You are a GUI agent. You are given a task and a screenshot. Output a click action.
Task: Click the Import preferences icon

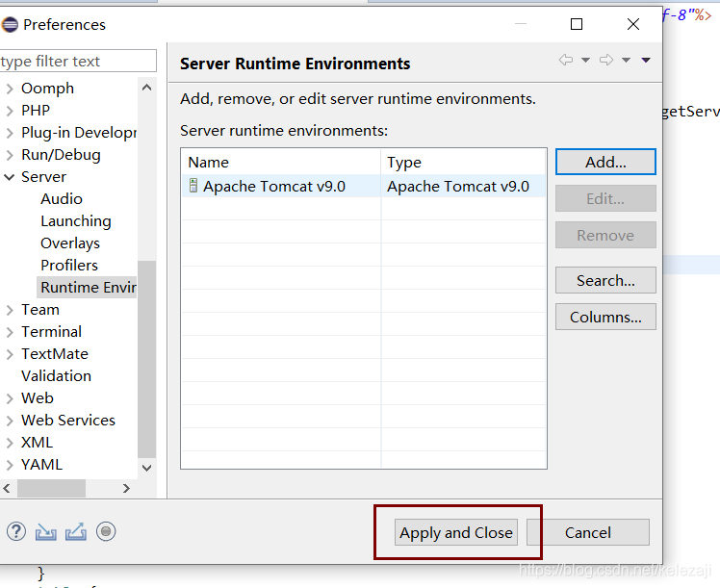pyautogui.click(x=46, y=531)
